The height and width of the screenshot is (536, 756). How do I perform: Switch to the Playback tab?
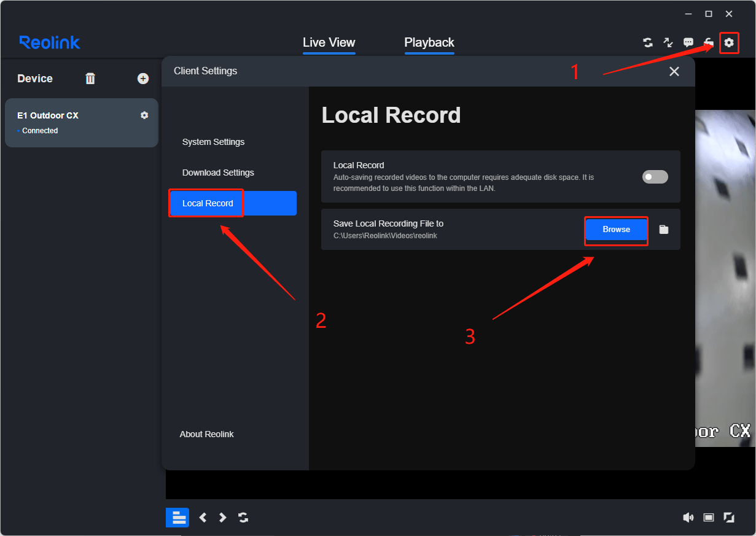point(429,42)
